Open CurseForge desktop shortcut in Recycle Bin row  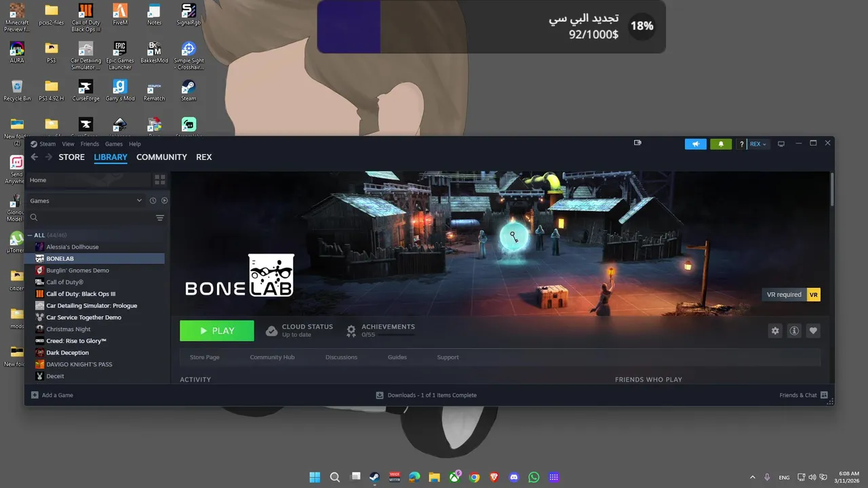[85, 91]
